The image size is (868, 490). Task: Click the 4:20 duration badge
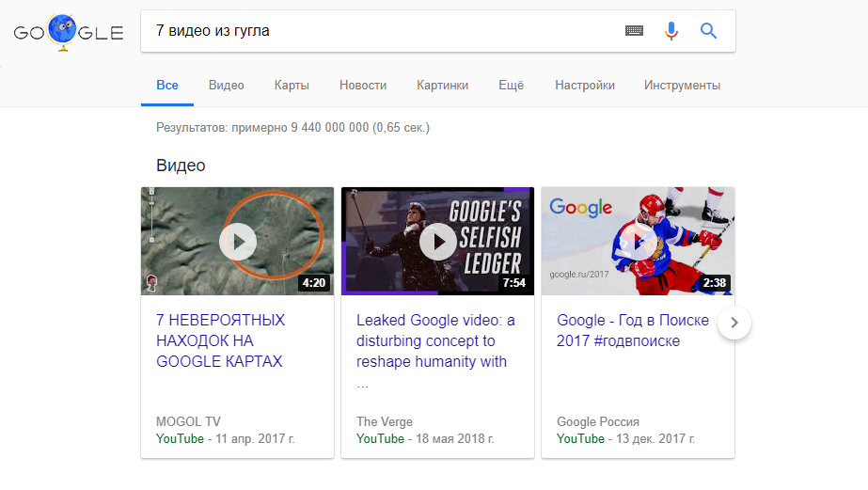point(314,283)
